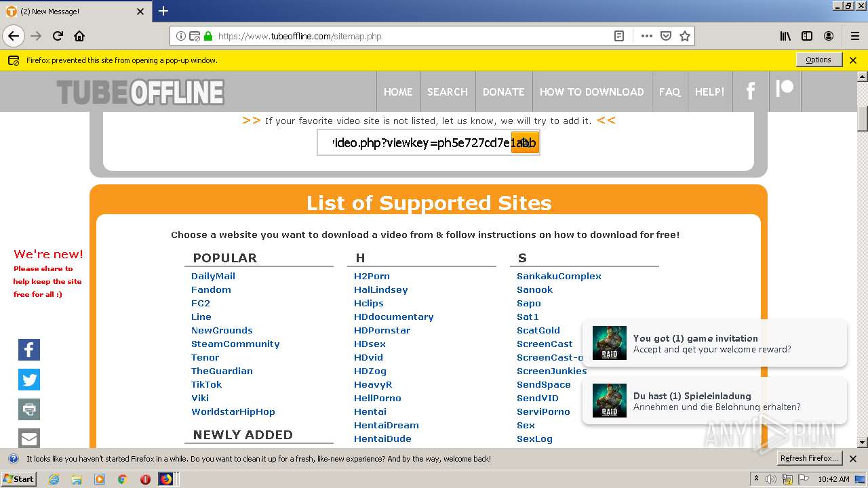Click the green padlock security icon

click(208, 36)
